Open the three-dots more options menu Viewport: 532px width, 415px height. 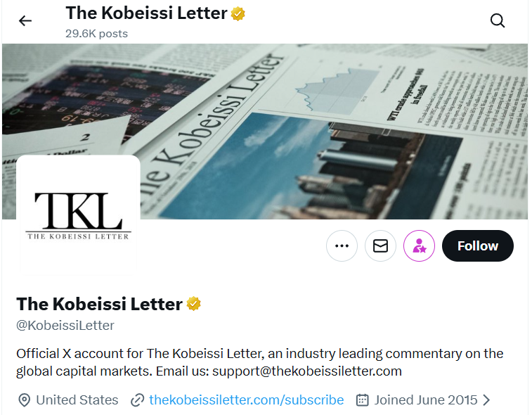click(x=342, y=246)
